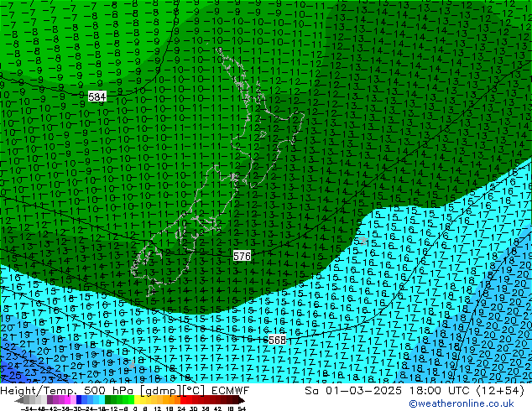Pick the yellow 6 swatch on legend
This screenshot has height=411, width=532.
(146, 400)
